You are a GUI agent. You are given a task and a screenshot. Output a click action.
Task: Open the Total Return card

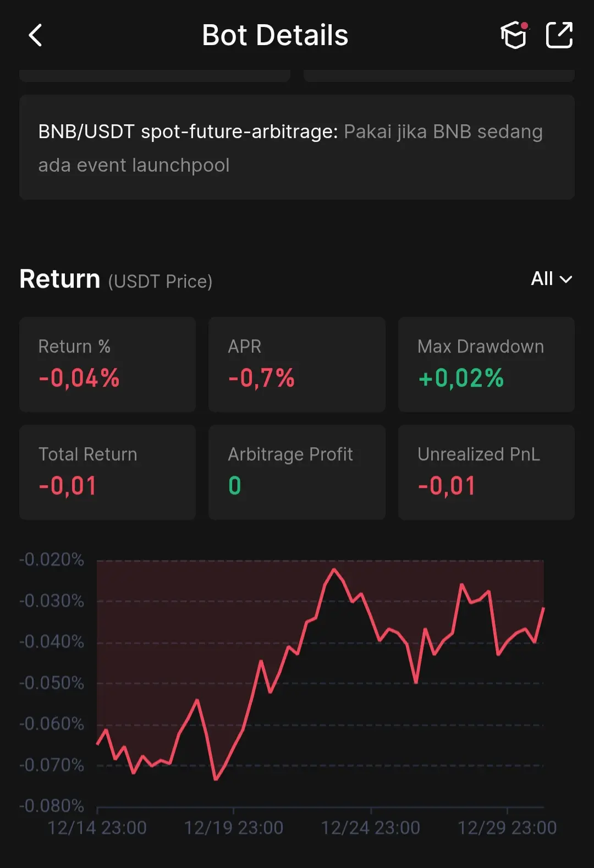click(107, 472)
